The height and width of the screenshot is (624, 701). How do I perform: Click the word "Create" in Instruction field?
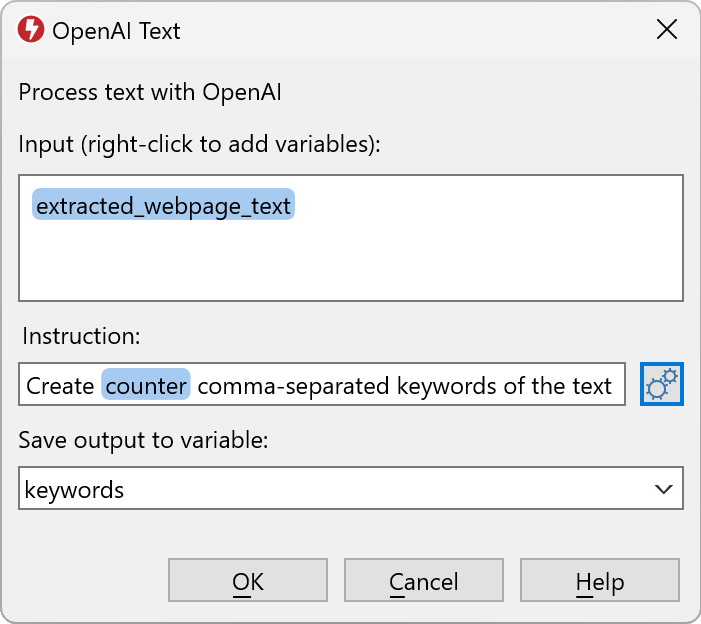click(60, 386)
